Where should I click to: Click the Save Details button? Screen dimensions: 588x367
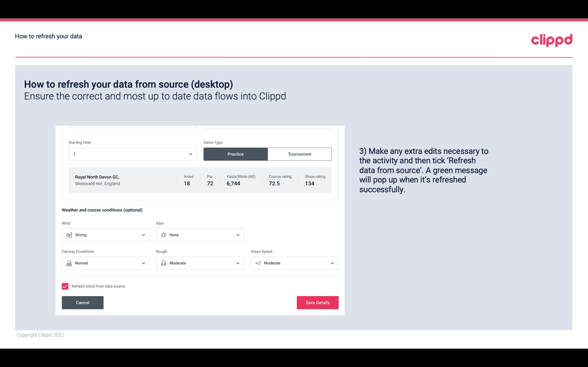[x=317, y=302]
